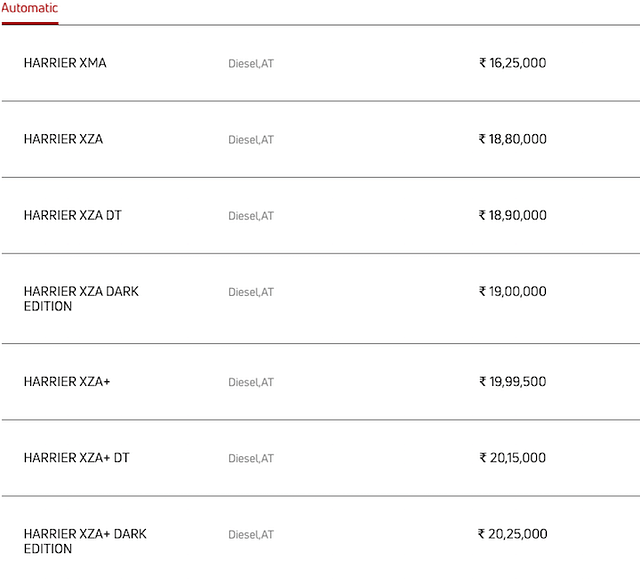This screenshot has width=640, height=584.
Task: Click the ₹ 18,80,000 price
Action: [513, 139]
